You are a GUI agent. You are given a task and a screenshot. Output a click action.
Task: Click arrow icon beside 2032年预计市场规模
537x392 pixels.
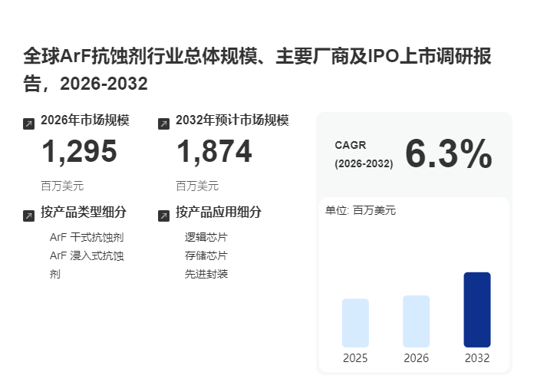[163, 124]
